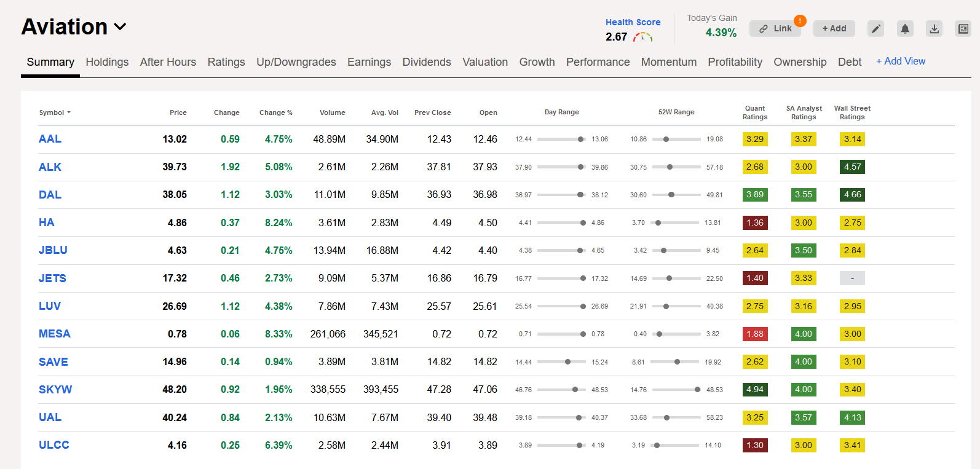Open the Growth tab
Viewport: 980px width, 469px height.
[x=537, y=62]
